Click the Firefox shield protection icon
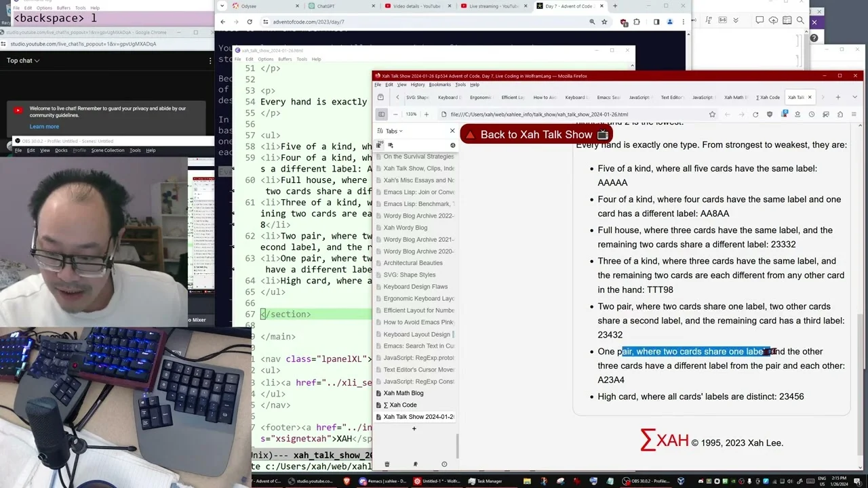The image size is (868, 488). [x=770, y=115]
